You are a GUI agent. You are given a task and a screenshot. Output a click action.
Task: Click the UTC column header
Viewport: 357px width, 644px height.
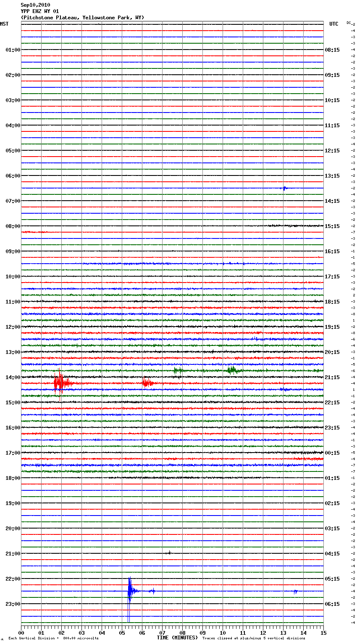[333, 24]
